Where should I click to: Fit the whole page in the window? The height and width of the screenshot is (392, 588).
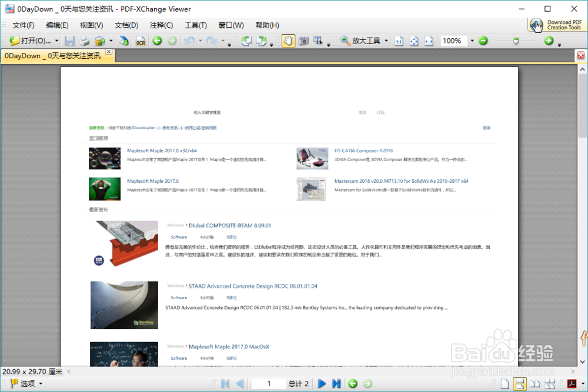(x=414, y=41)
